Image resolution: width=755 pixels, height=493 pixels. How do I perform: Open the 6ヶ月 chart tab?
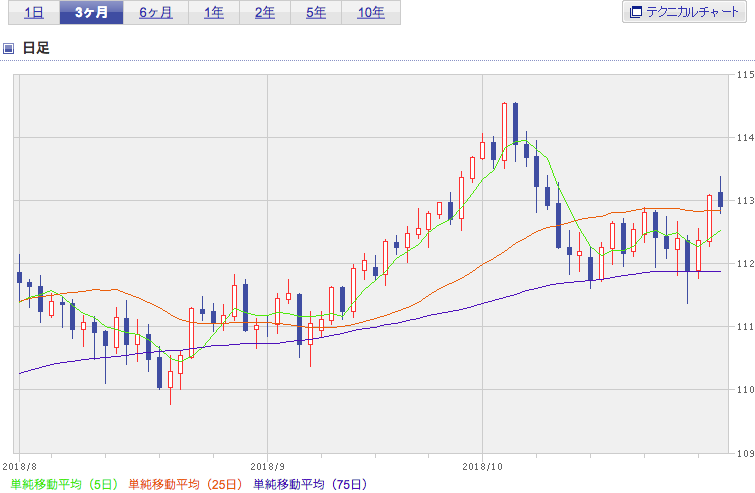[x=156, y=13]
